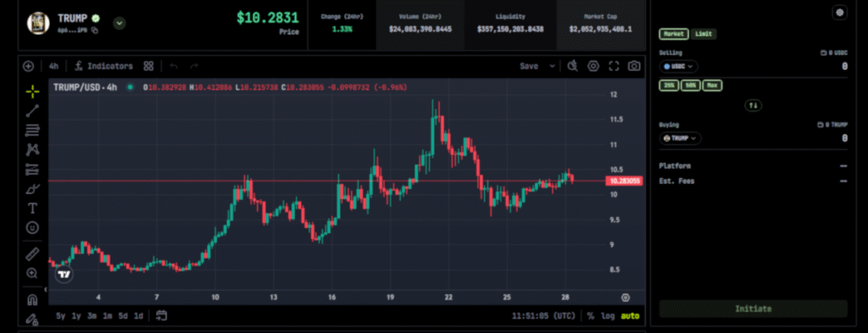This screenshot has height=333, width=868.
Task: Click the undo arrow in chart toolbar
Action: 174,66
